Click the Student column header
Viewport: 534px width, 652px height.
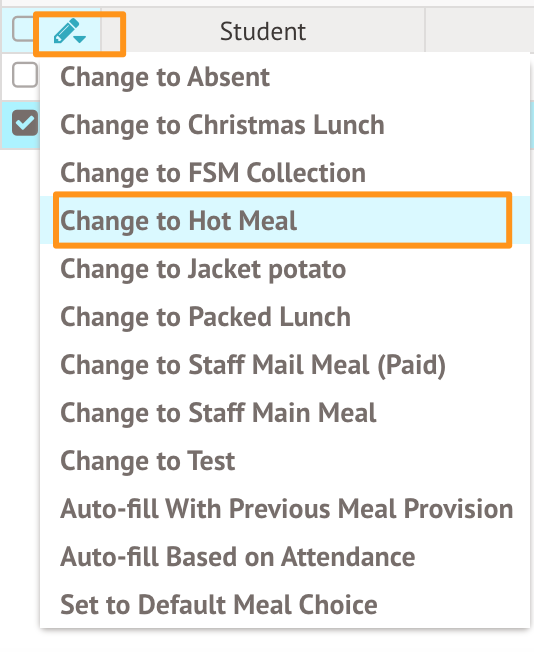[263, 31]
